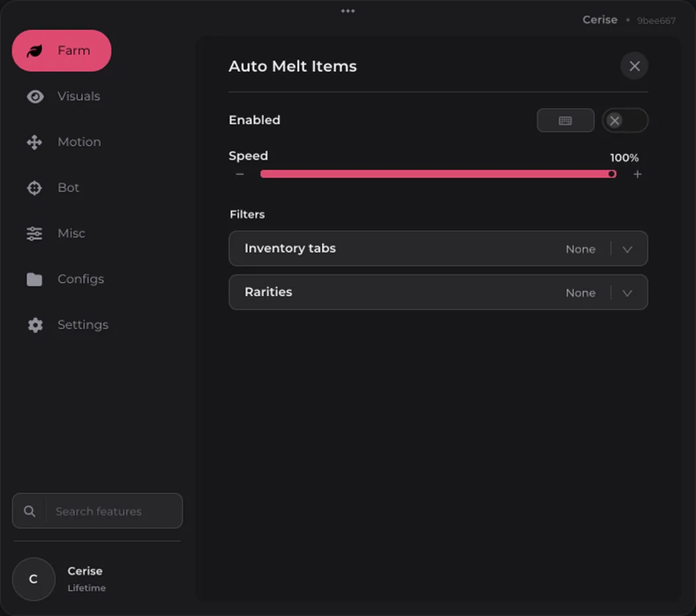Click the Visuals eye icon
The height and width of the screenshot is (616, 696).
click(35, 97)
